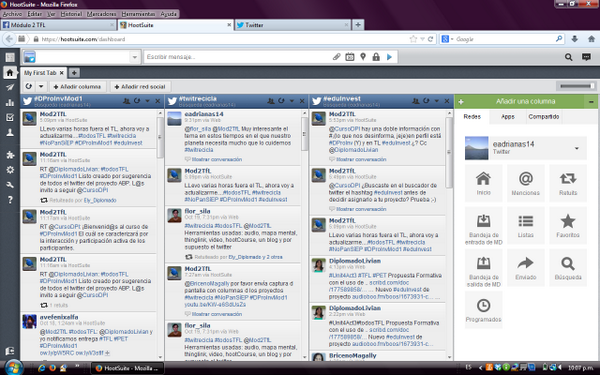Viewport: 600px width, 375px height.
Task: Click the Escribir mensaje compose field
Action: [x=238, y=57]
